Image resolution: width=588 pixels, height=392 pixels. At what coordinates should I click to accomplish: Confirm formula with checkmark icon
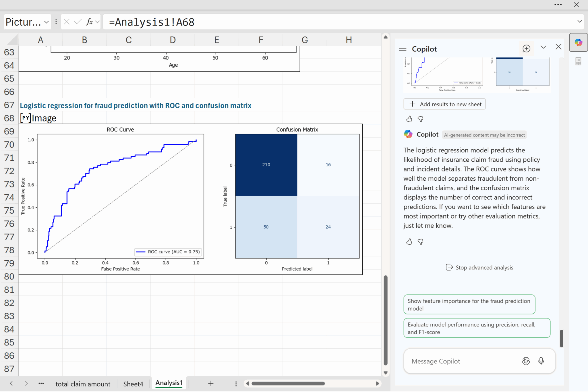point(78,22)
